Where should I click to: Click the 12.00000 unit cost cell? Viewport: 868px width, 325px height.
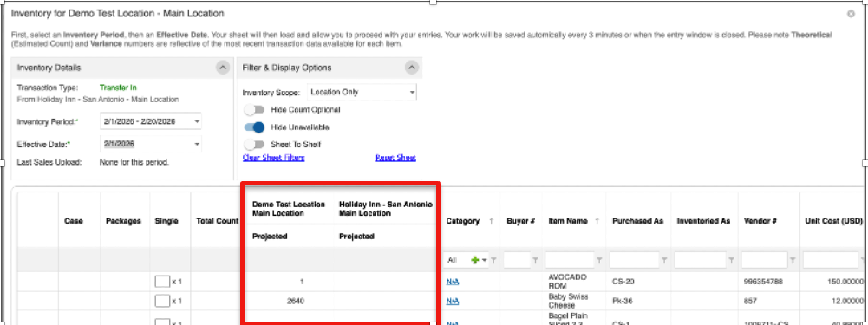point(847,301)
